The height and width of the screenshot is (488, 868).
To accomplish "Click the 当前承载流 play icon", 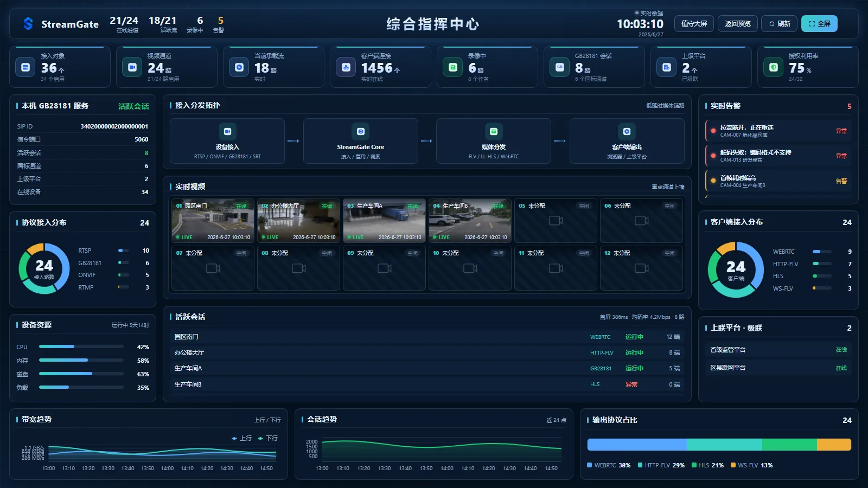I will coord(239,67).
